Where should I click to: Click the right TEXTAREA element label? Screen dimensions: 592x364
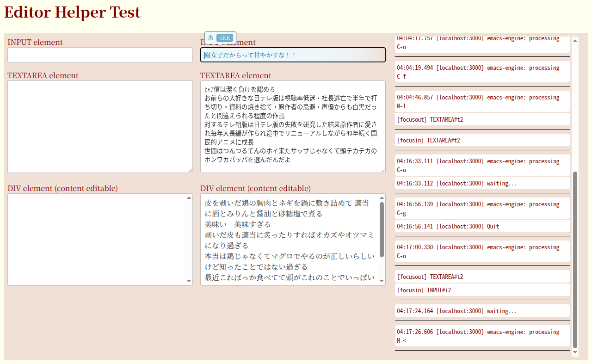[x=236, y=75]
